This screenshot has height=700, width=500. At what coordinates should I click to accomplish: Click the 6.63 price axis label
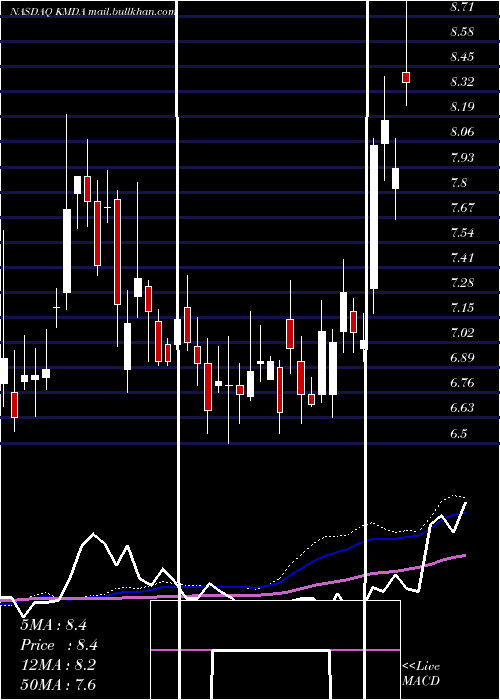(462, 407)
